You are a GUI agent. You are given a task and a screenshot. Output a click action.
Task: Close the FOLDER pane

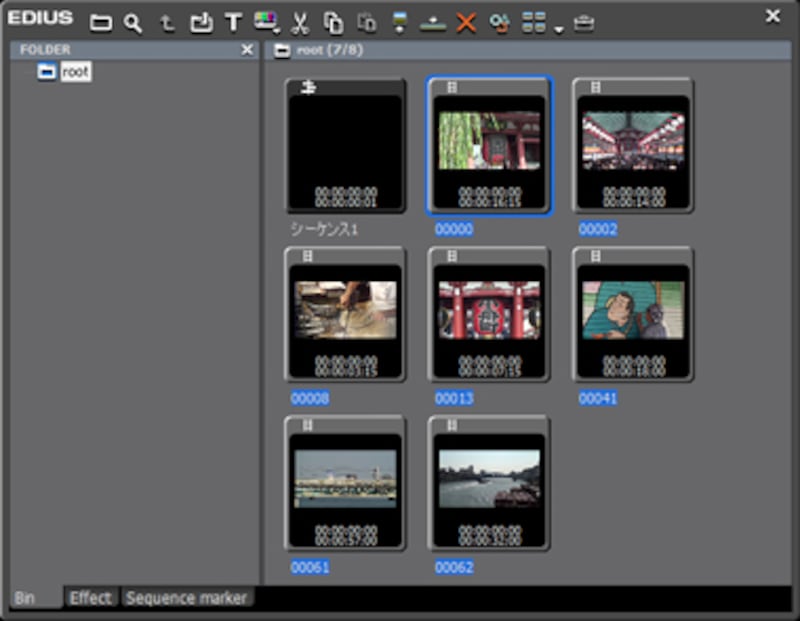[x=248, y=49]
